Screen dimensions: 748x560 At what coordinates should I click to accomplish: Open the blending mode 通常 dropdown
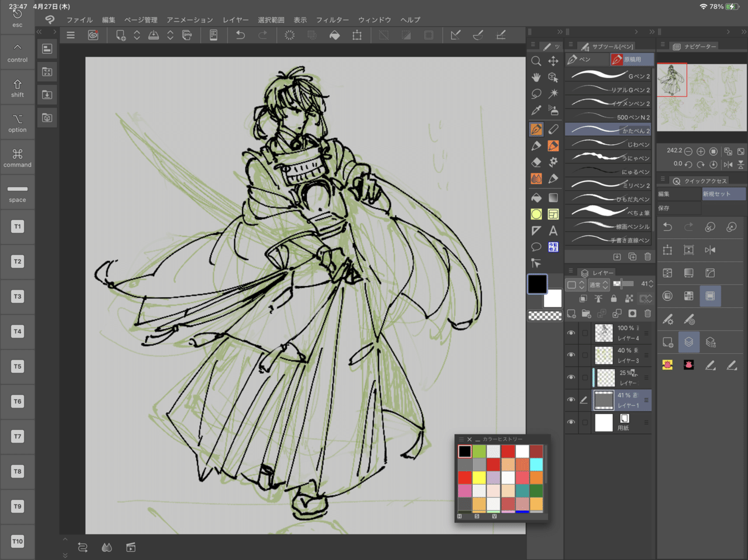click(x=598, y=284)
